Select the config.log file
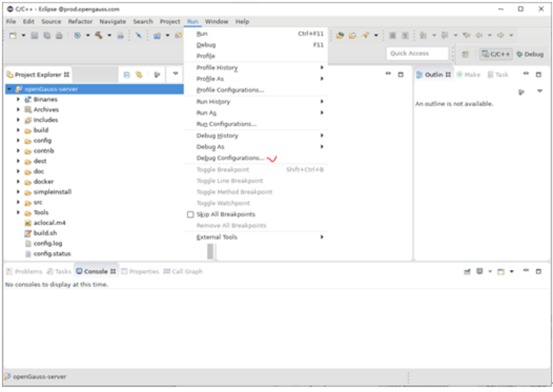The width and height of the screenshot is (553, 392). (43, 243)
